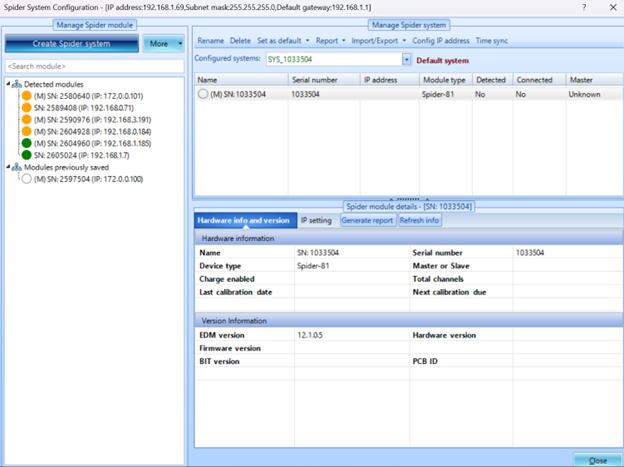Click orange status icon for SN: 2604928
The width and height of the screenshot is (624, 467).
27,131
